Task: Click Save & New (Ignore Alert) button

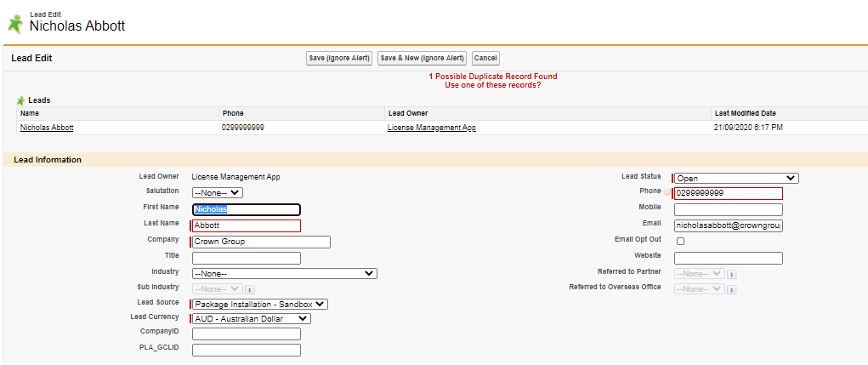Action: click(x=423, y=58)
